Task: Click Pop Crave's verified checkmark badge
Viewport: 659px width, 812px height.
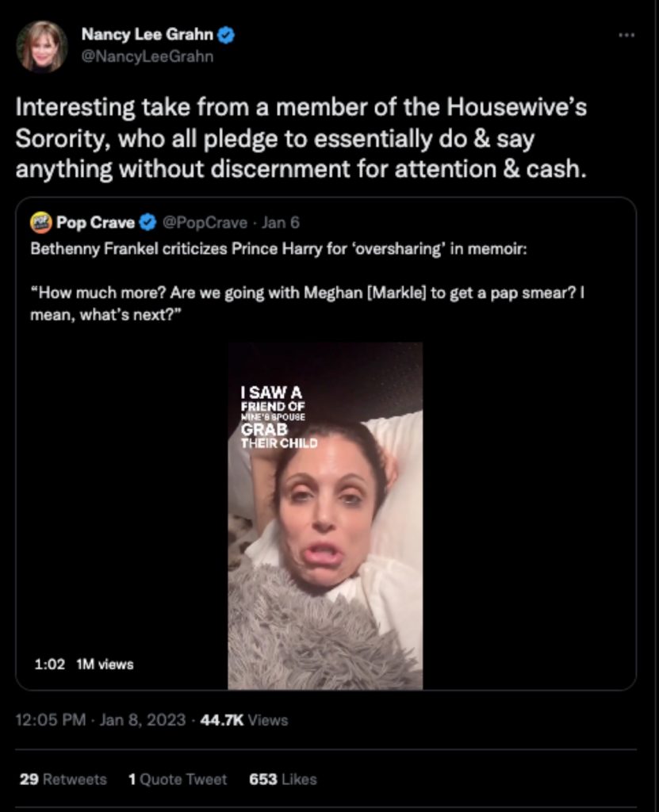Action: [148, 223]
